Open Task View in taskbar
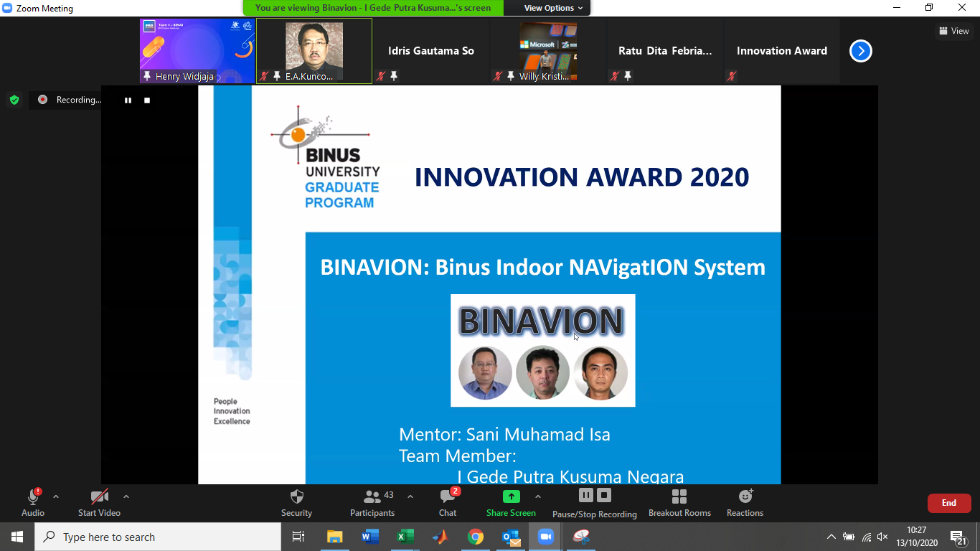Screen dimensions: 980x551 click(298, 537)
